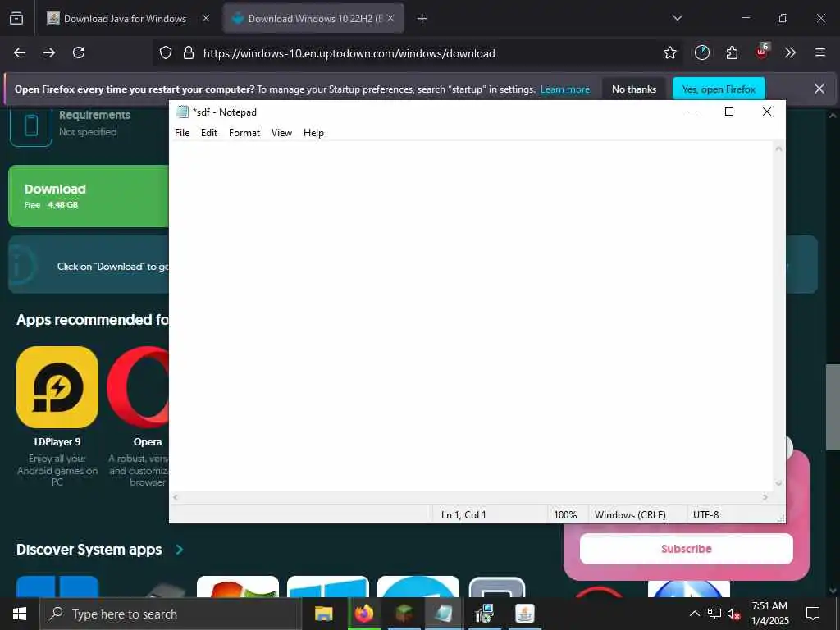Click Notepad's horizontal scroll right arrow
Screen dimensions: 840x630
click(x=765, y=497)
